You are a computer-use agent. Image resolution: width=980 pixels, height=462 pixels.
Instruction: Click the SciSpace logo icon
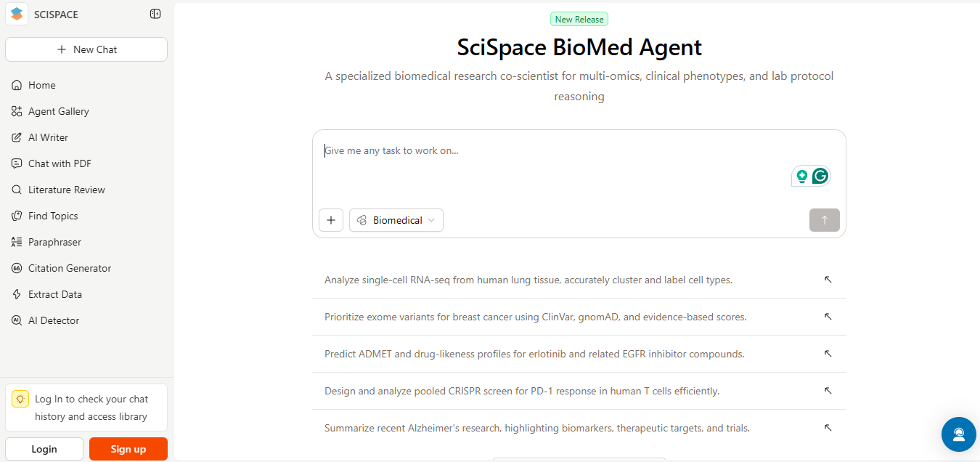[x=17, y=14]
